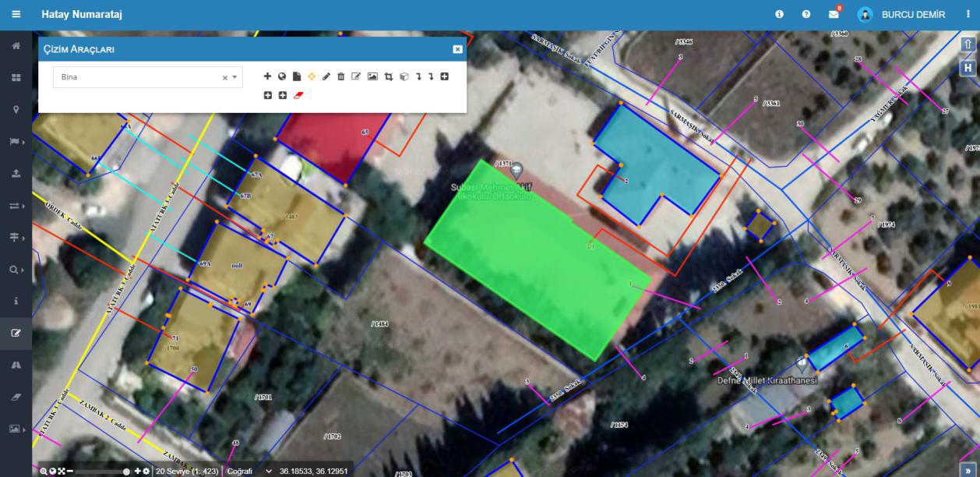Open the three-dot options menu in the header
The height and width of the screenshot is (477, 980).
click(968, 15)
